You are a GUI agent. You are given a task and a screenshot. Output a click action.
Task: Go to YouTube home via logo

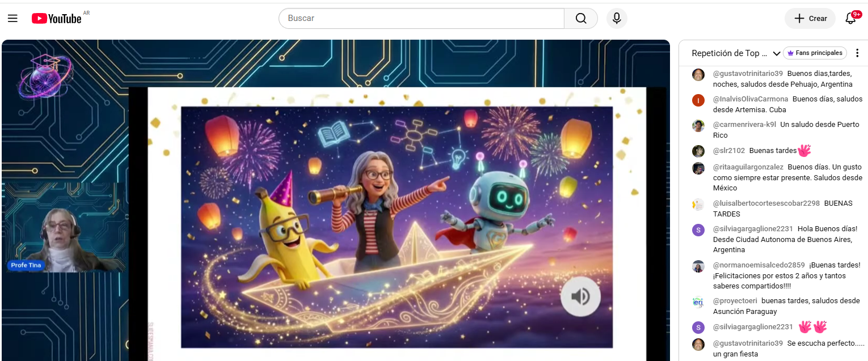pos(57,18)
